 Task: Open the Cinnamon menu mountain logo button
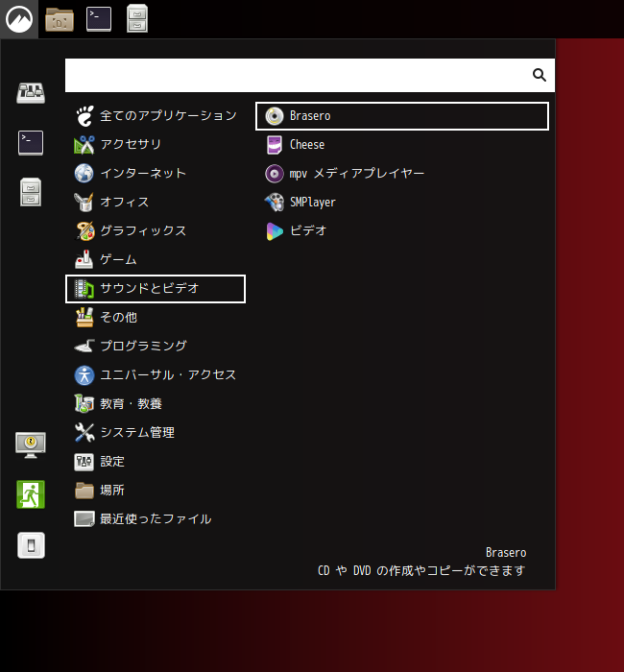(x=19, y=19)
